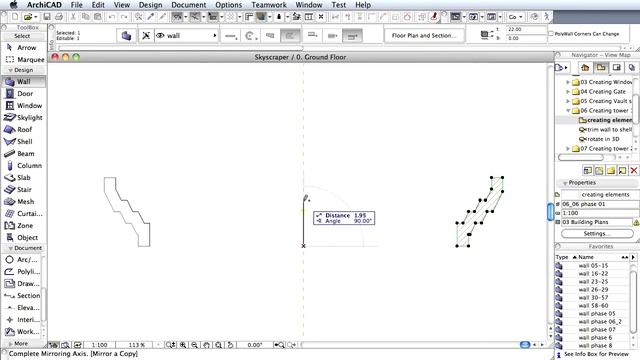Click the 06_06 phase 01 ID field
The width and height of the screenshot is (640, 360).
coord(597,204)
